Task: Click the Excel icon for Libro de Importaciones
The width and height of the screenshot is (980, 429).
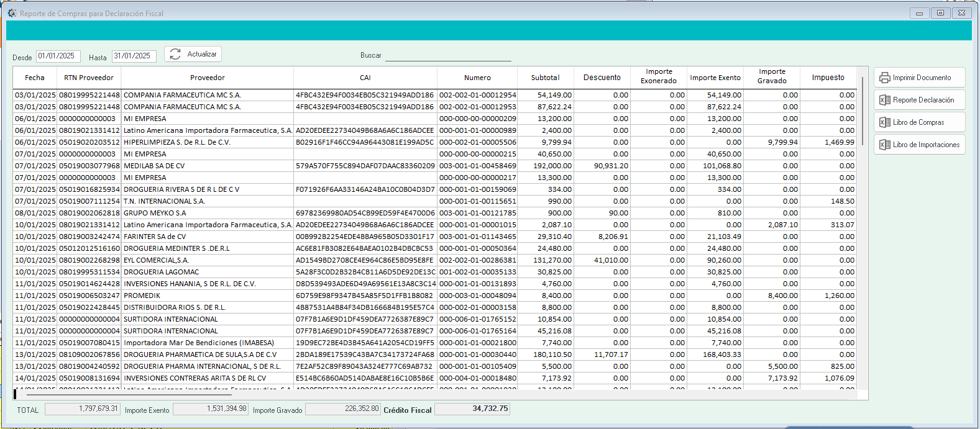Action: click(884, 145)
